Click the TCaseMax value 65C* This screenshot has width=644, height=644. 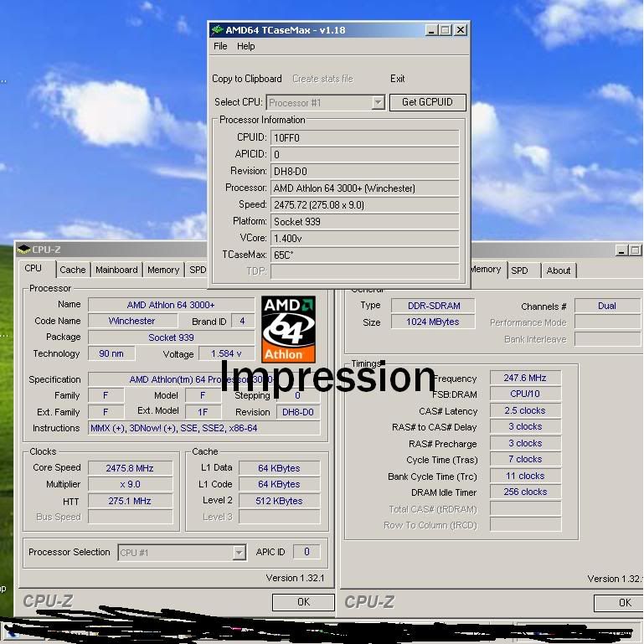(365, 255)
